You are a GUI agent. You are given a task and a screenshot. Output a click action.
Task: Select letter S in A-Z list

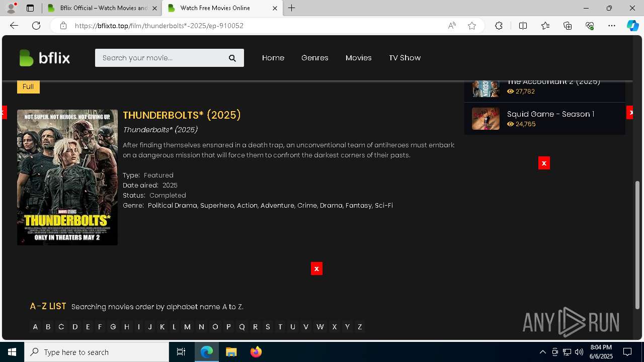point(268,327)
